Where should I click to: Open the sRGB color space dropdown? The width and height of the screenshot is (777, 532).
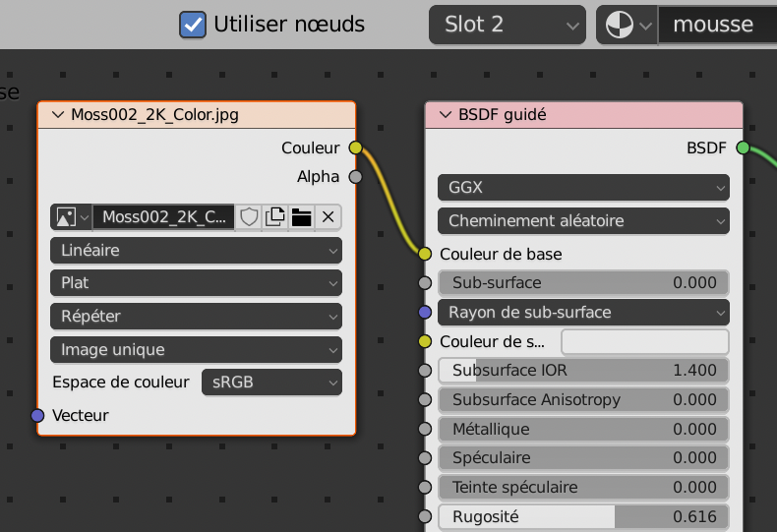[271, 382]
